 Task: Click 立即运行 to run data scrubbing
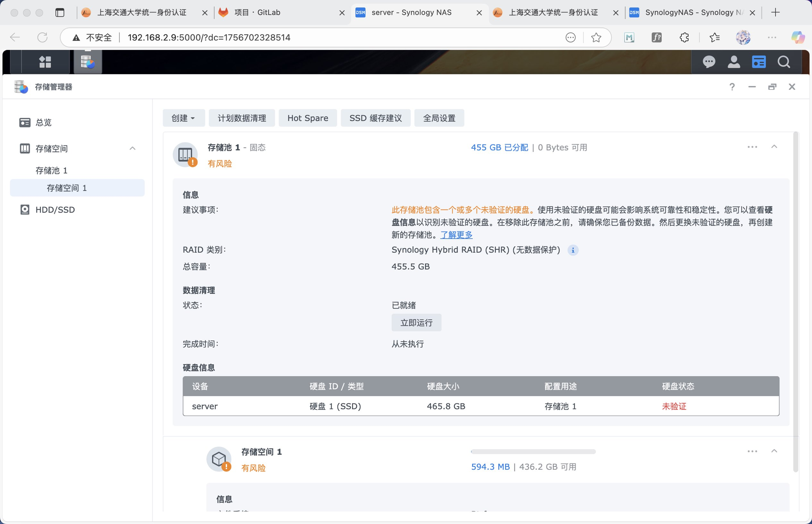point(416,323)
